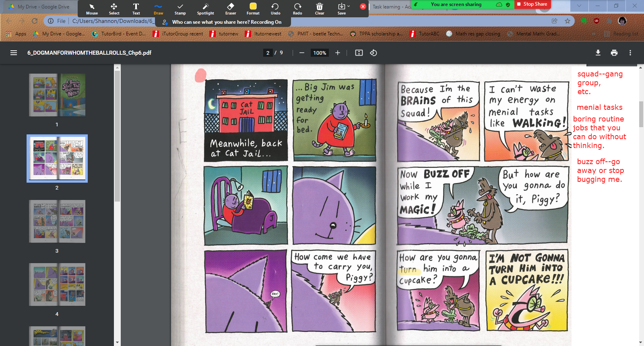The image size is (644, 346).
Task: Select the Mouse tool in annotation toolbar
Action: pos(92,8)
